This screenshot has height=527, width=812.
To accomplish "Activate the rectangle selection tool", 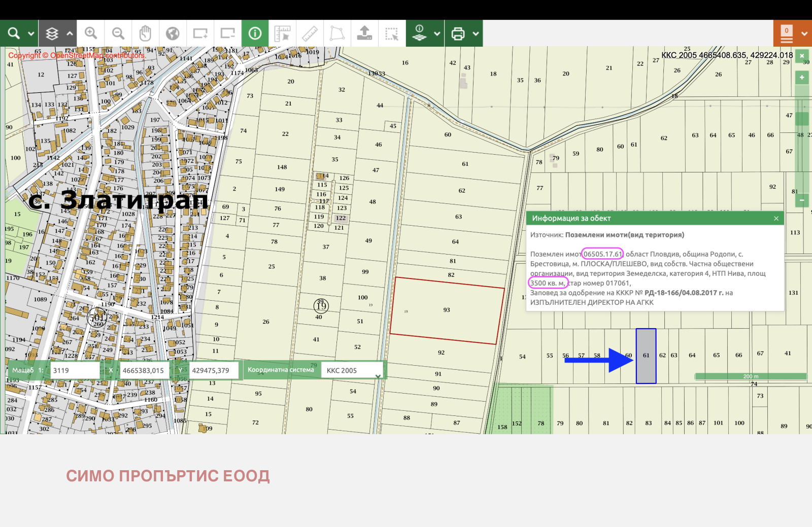I will (392, 33).
